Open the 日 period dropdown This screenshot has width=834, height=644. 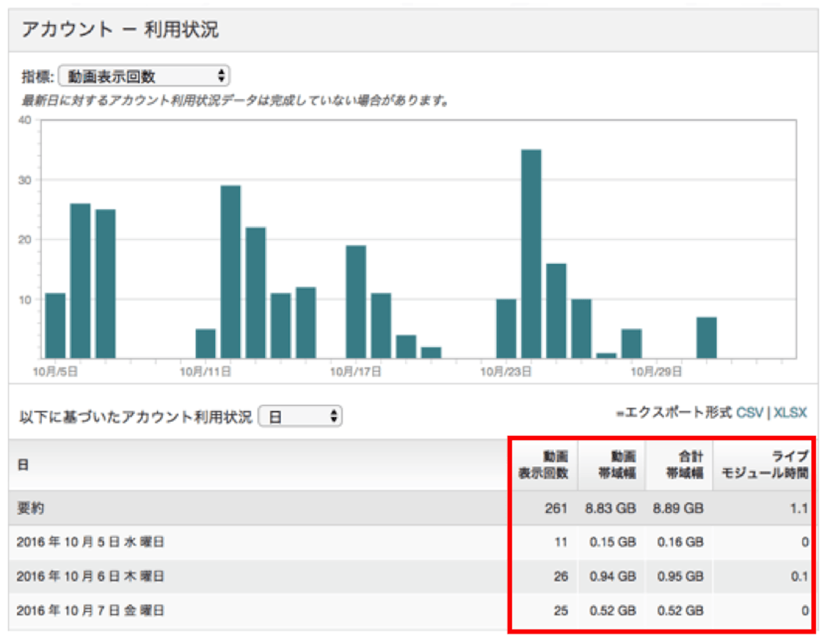[x=300, y=416]
